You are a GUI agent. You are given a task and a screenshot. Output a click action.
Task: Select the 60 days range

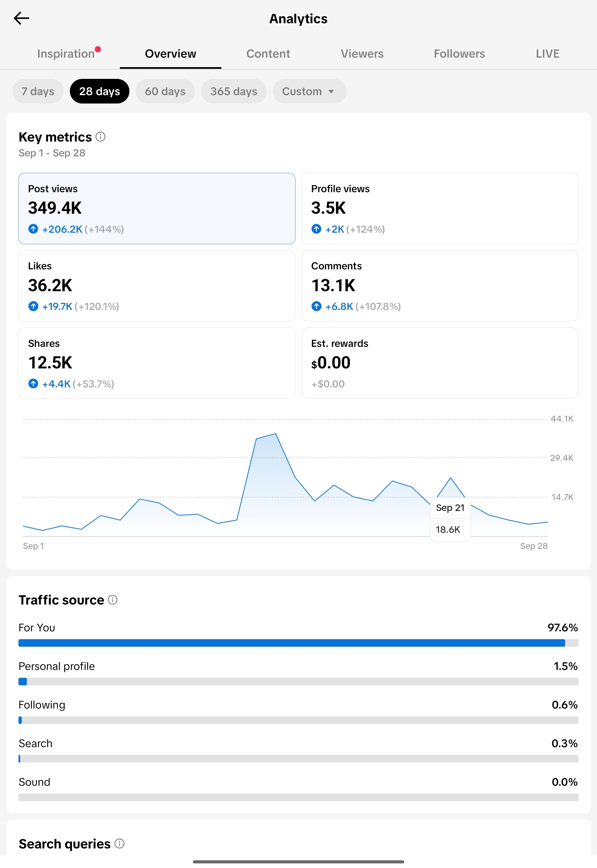pos(165,91)
